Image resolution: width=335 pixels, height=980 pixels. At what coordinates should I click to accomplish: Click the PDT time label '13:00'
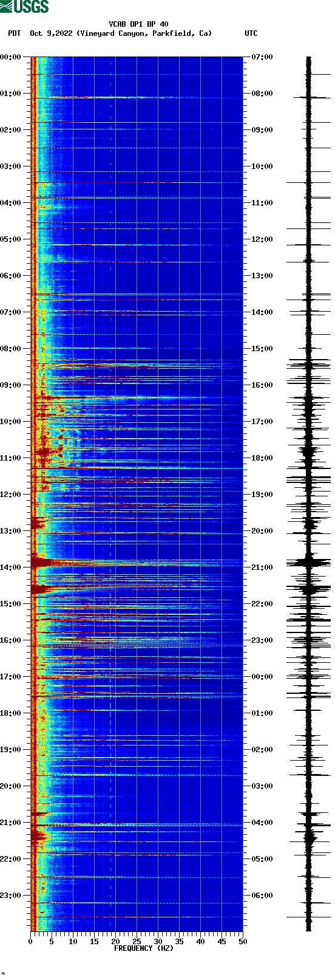[x=11, y=531]
